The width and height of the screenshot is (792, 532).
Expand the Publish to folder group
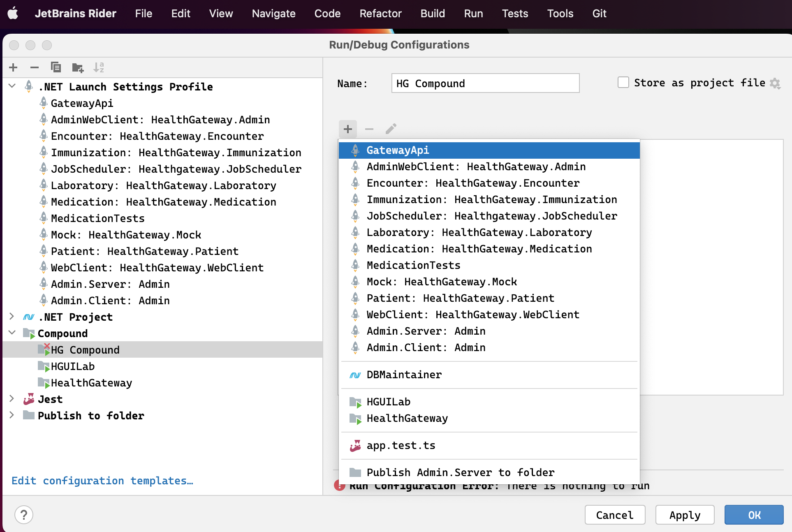12,415
